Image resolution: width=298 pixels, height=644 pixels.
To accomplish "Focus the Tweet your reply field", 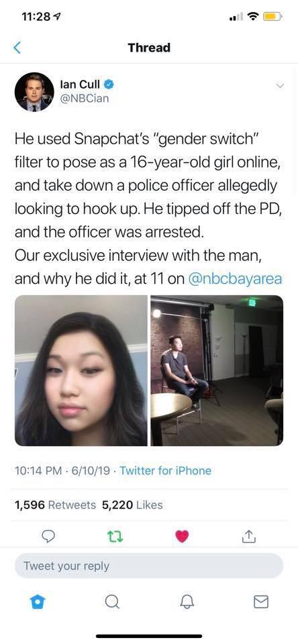I will pos(149,566).
